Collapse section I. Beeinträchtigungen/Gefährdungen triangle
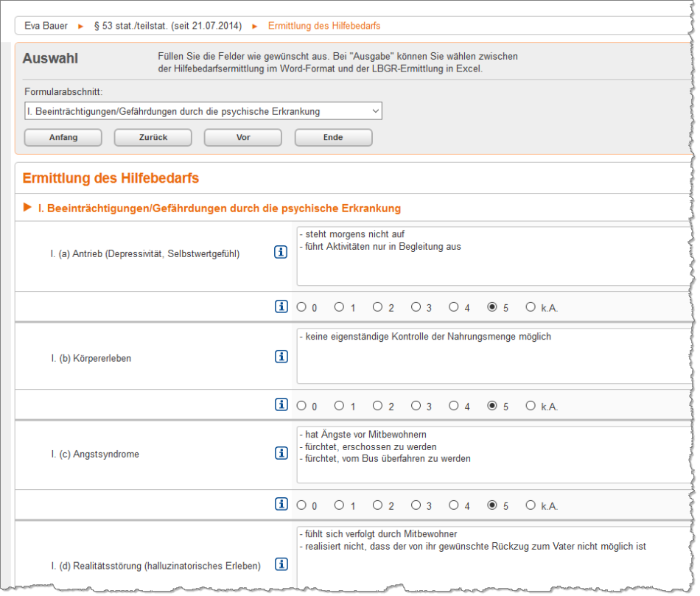This screenshot has height=596, width=700. (x=28, y=208)
